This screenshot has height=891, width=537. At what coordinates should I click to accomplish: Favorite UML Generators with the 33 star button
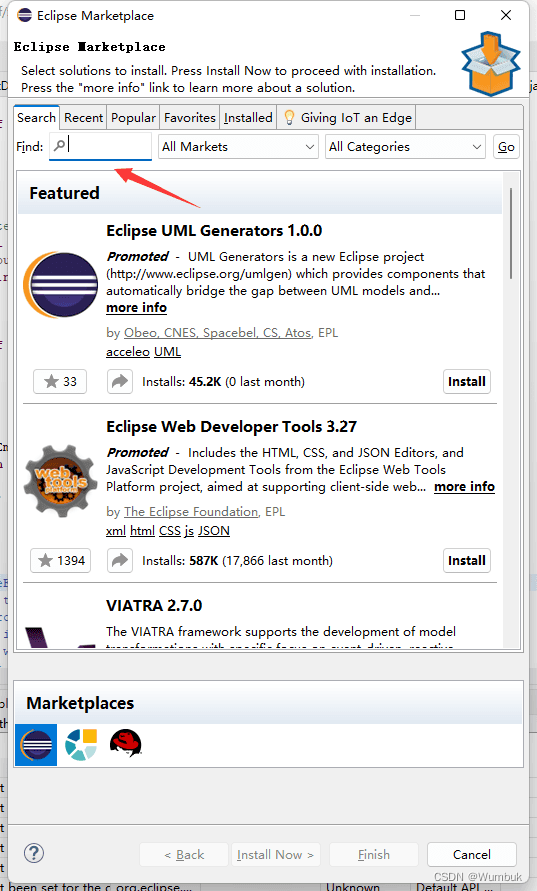pyautogui.click(x=60, y=382)
